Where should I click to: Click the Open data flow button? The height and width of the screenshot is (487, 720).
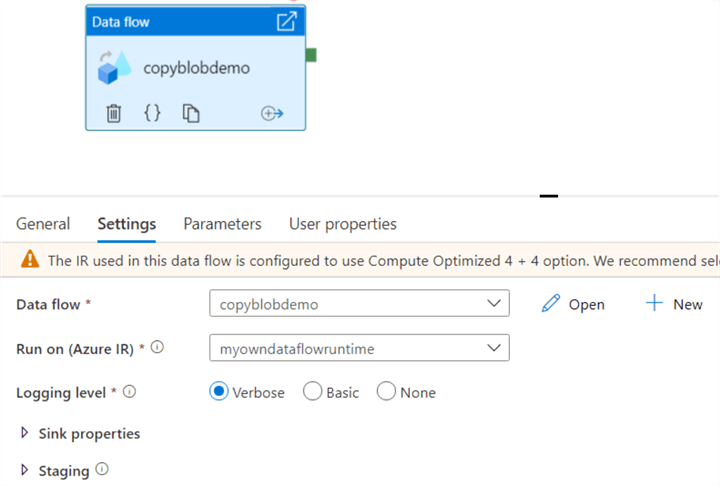point(573,304)
